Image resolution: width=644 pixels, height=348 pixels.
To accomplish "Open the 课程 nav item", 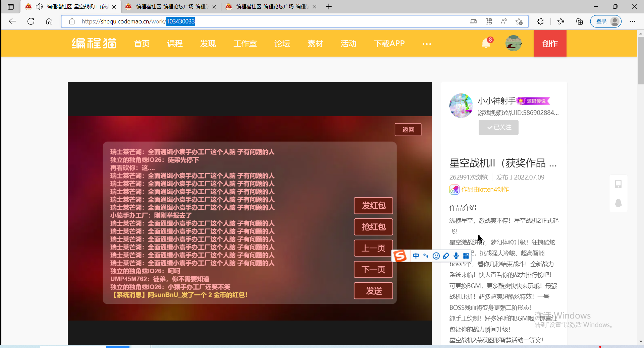I will pyautogui.click(x=175, y=44).
